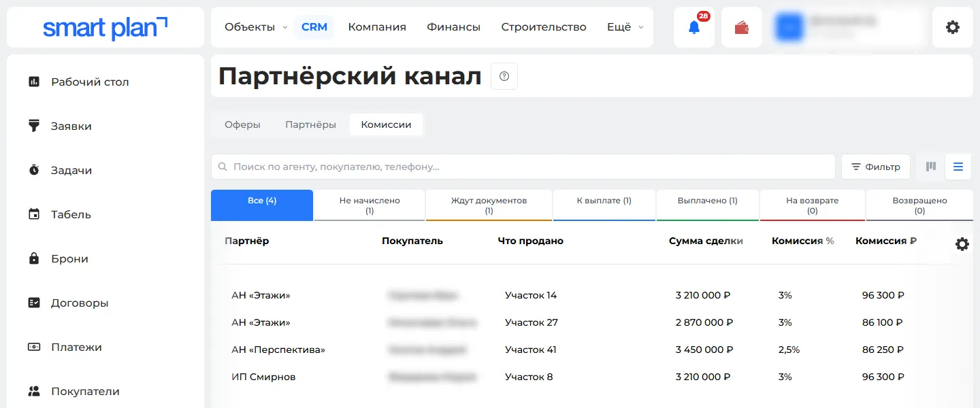Go to Заявки section
980x408 pixels.
click(71, 126)
